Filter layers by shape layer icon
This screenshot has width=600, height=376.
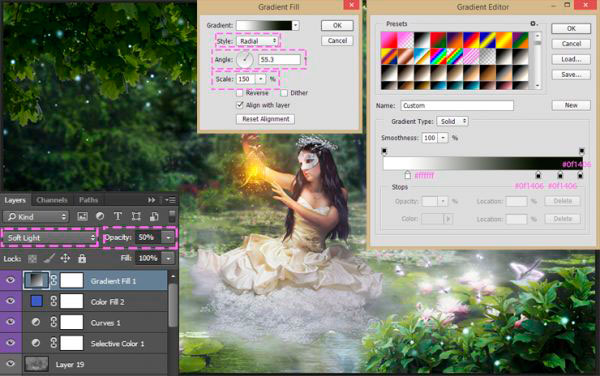[136, 216]
